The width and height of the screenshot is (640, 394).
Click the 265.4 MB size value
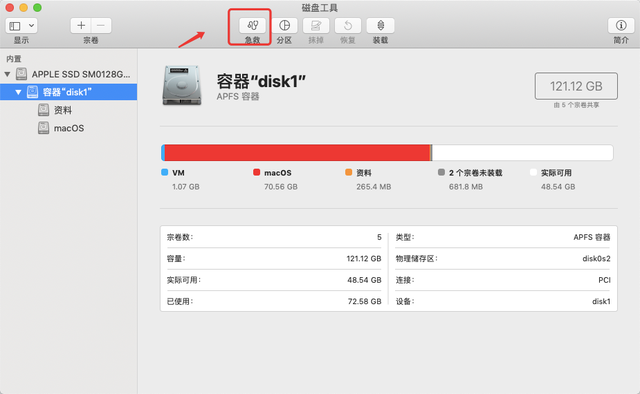tap(373, 187)
